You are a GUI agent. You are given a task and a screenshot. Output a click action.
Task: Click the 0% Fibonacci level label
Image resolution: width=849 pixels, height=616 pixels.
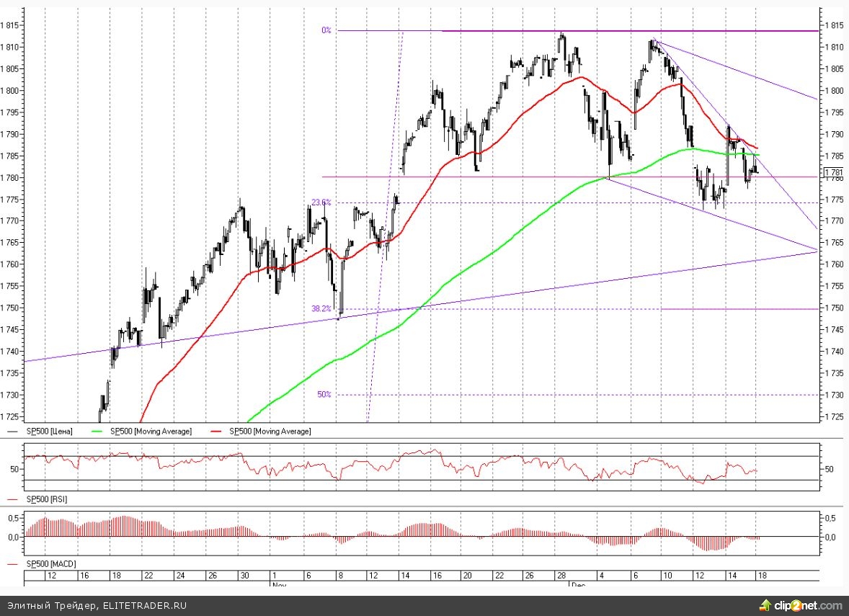point(326,30)
